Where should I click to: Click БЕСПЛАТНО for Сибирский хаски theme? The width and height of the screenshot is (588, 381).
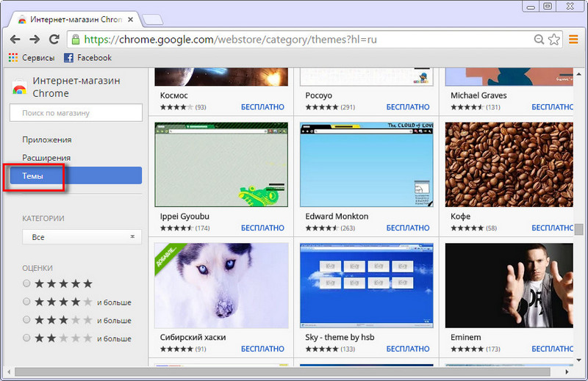[x=262, y=349]
